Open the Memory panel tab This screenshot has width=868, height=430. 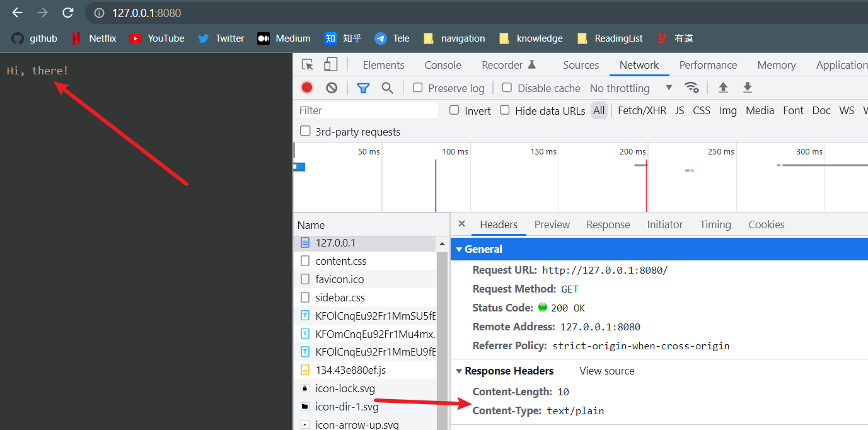point(777,65)
